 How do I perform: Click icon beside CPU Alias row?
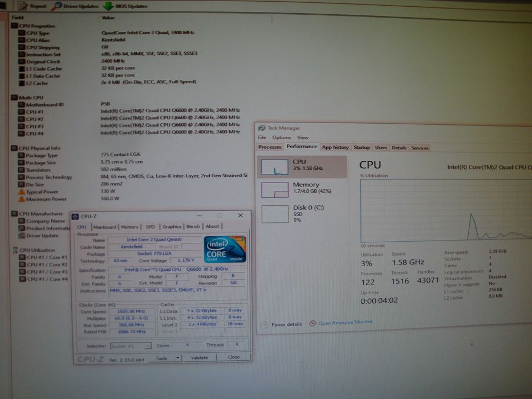(x=22, y=40)
